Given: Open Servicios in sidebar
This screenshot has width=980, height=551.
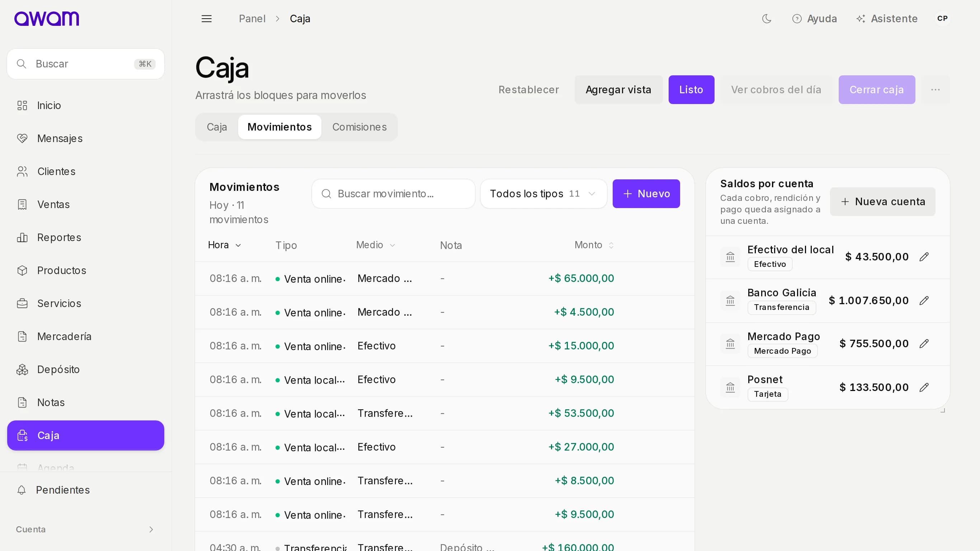Looking at the screenshot, I should [x=86, y=303].
